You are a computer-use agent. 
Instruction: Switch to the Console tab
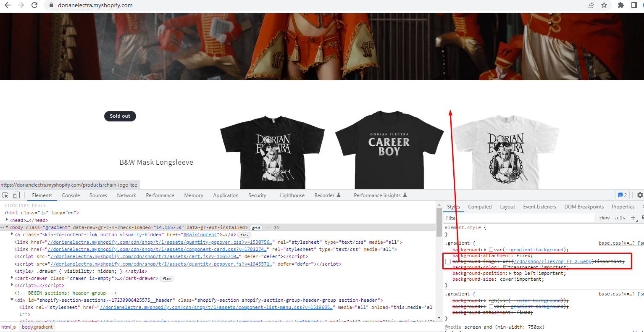point(71,195)
